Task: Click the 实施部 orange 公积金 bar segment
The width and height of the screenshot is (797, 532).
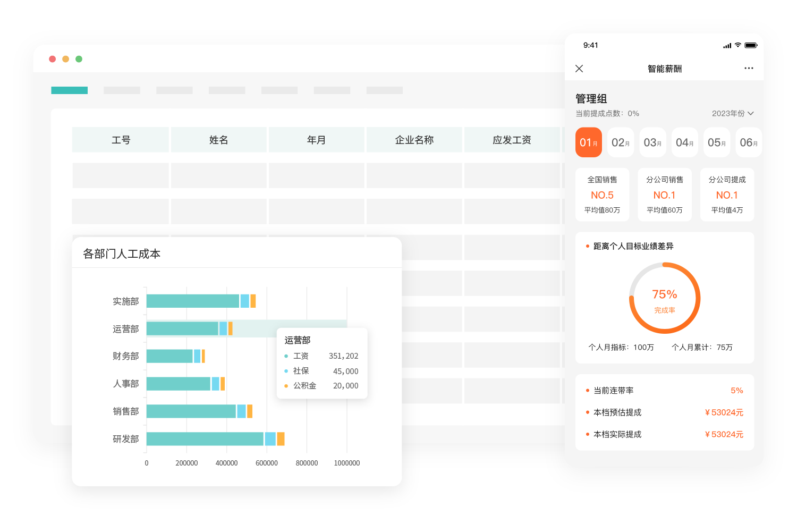Action: tap(253, 301)
